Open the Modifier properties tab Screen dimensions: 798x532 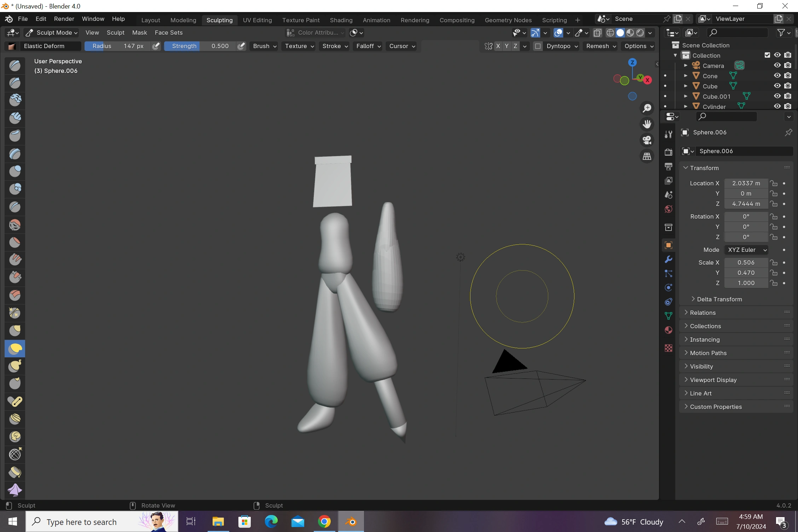(x=668, y=260)
